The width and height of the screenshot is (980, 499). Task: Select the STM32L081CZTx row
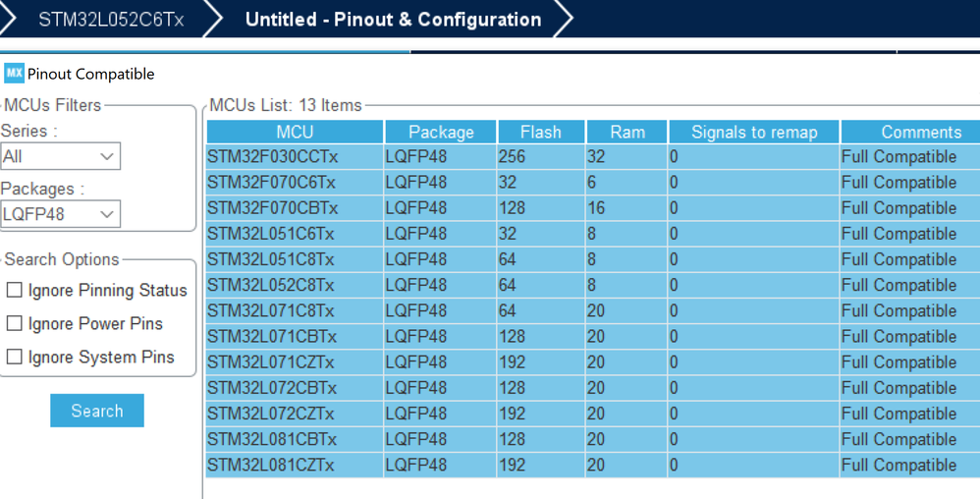593,465
